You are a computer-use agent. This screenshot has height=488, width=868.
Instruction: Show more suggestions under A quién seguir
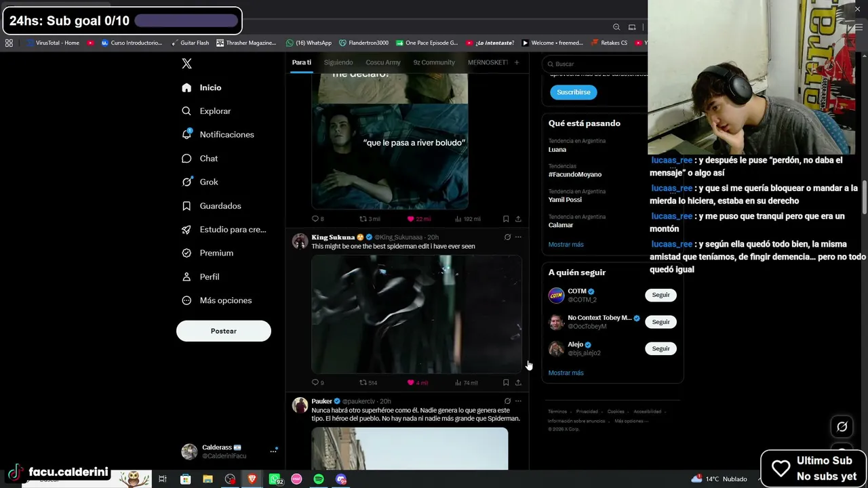(x=566, y=373)
